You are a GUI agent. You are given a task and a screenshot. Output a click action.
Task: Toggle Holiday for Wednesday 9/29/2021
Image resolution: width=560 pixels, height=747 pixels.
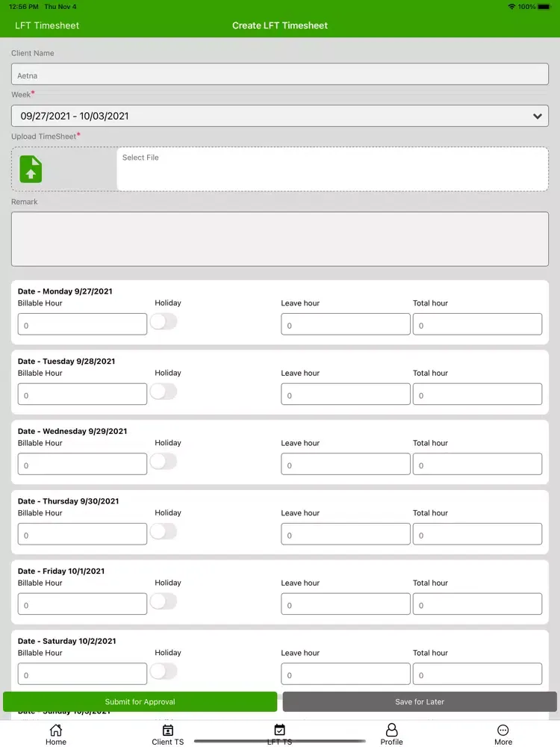click(x=164, y=461)
